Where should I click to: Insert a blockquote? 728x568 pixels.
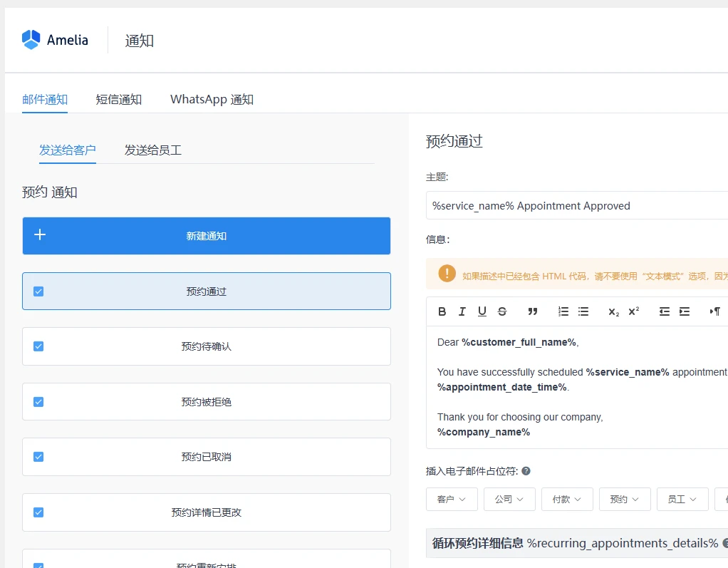533,311
